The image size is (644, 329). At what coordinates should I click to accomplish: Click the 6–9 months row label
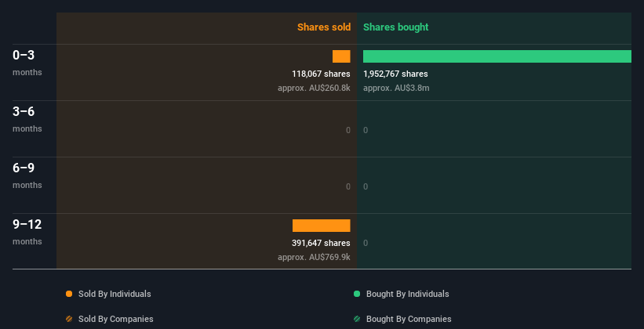tap(27, 175)
